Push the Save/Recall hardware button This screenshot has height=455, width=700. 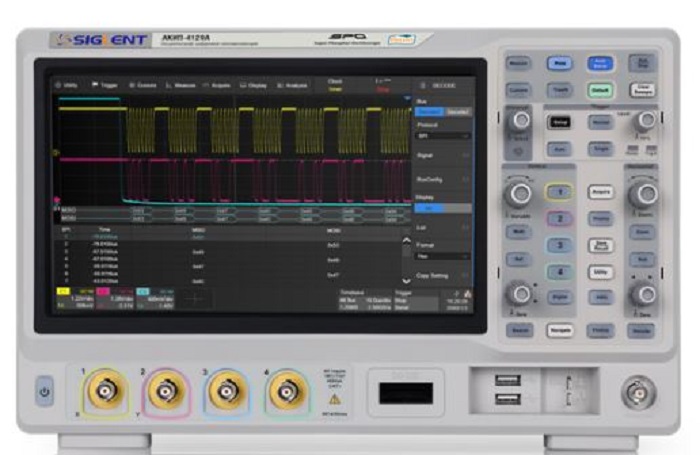601,246
